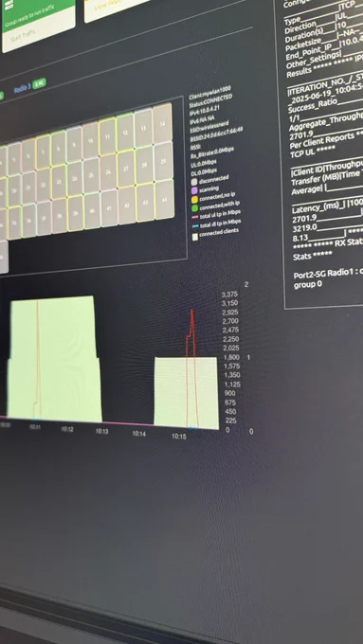Click the 10:13 time axis label

(x=102, y=431)
